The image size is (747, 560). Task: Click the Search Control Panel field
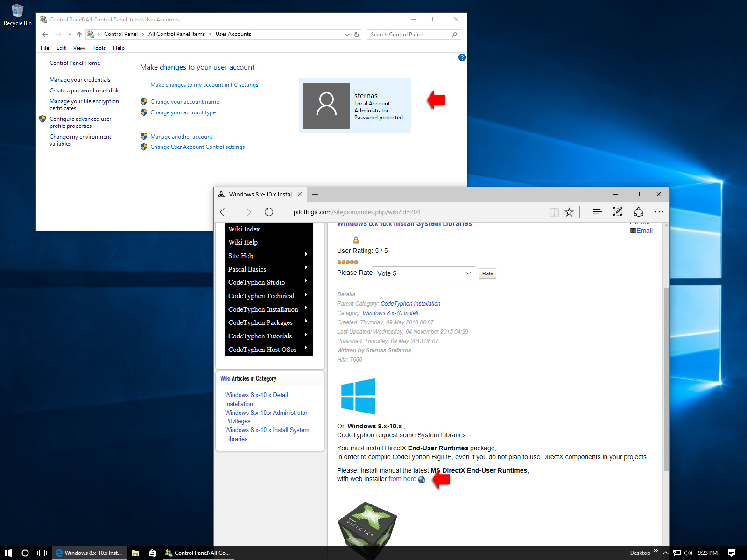click(414, 35)
